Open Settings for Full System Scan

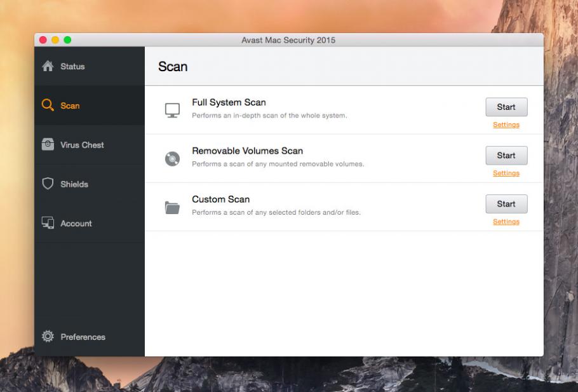[506, 125]
